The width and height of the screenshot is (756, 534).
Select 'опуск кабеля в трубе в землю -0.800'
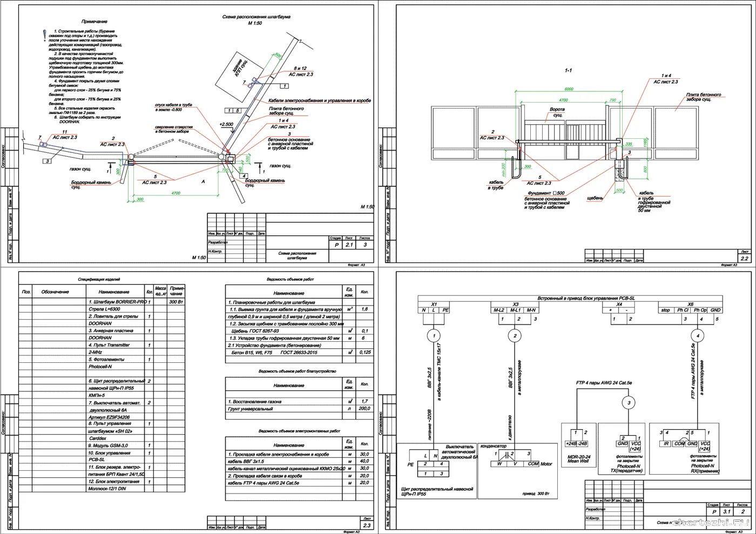click(173, 107)
